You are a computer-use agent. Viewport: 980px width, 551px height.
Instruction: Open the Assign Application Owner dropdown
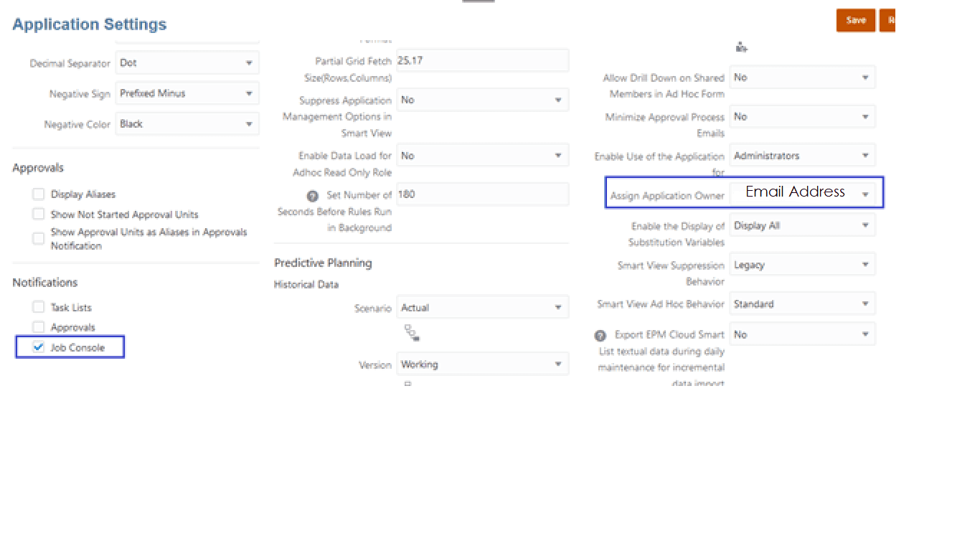[864, 194]
